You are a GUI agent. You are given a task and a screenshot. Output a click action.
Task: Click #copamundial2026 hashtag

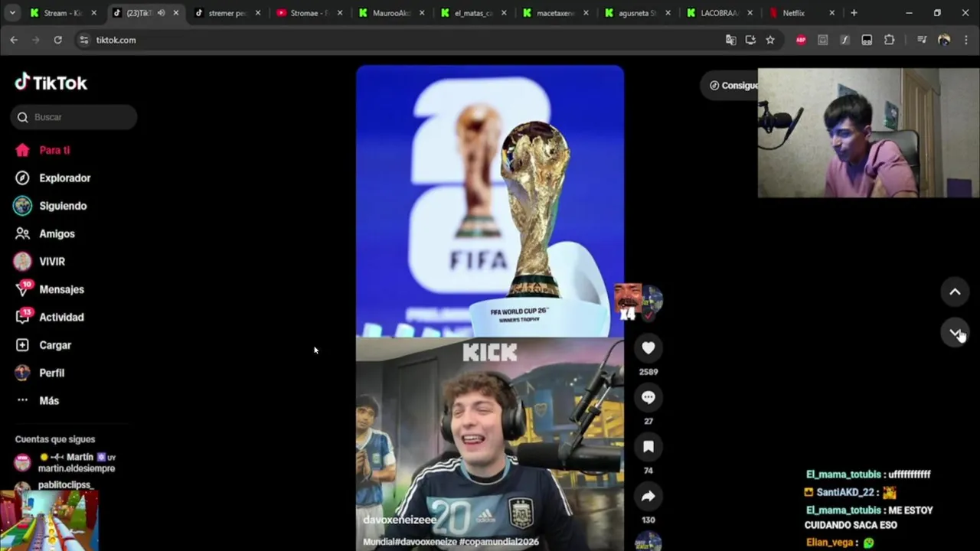click(x=500, y=542)
